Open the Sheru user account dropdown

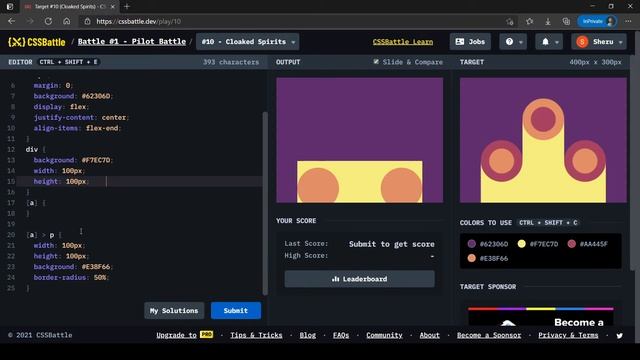coord(599,42)
